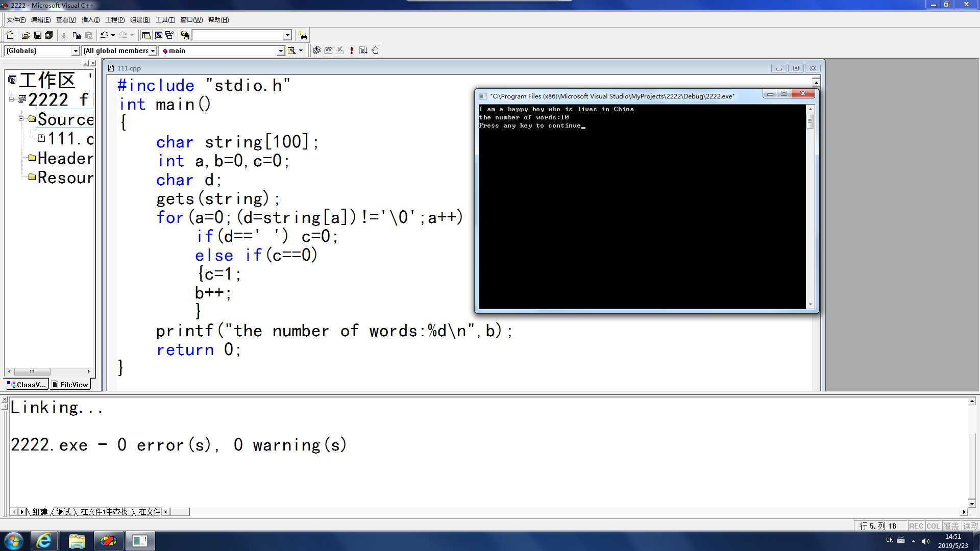Image resolution: width=980 pixels, height=551 pixels.
Task: Open the Windows Start button
Action: coord(13,541)
